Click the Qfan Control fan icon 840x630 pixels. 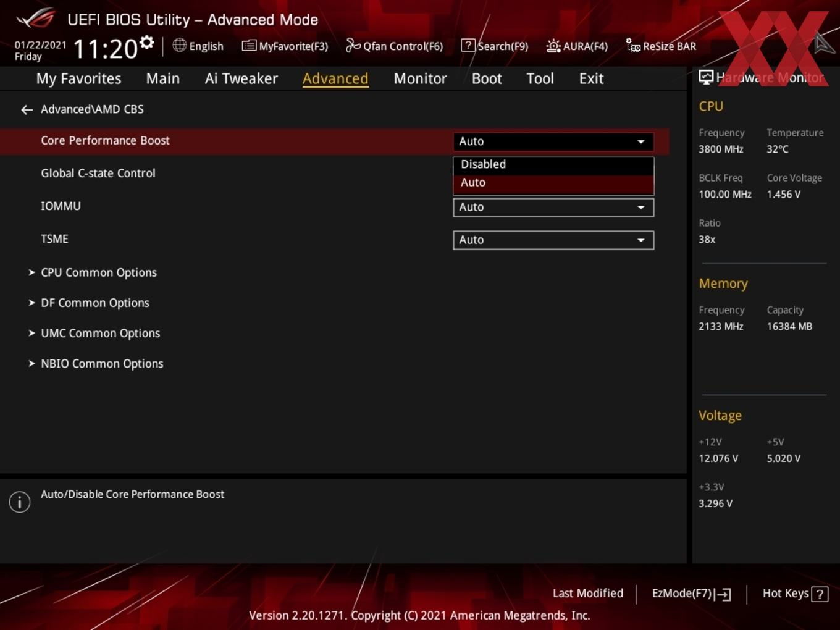coord(353,45)
